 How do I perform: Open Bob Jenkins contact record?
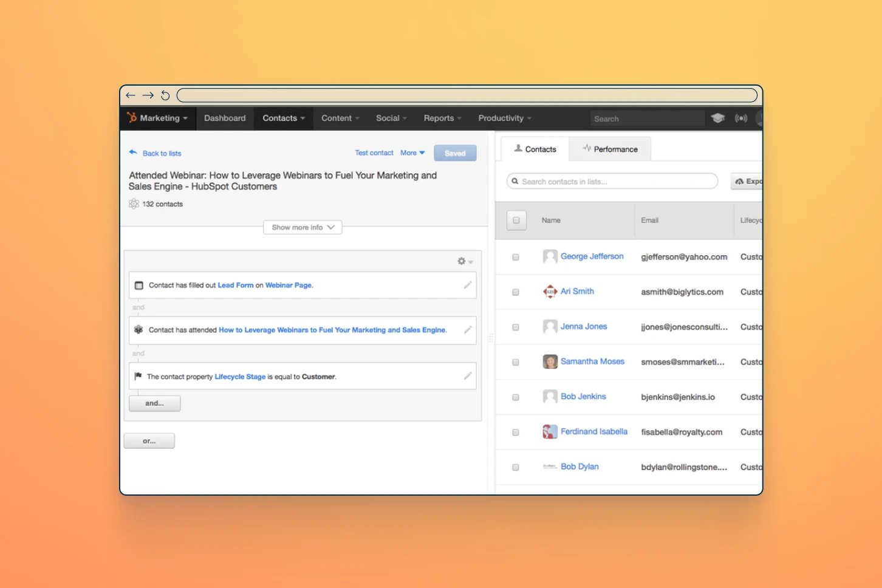(x=583, y=397)
